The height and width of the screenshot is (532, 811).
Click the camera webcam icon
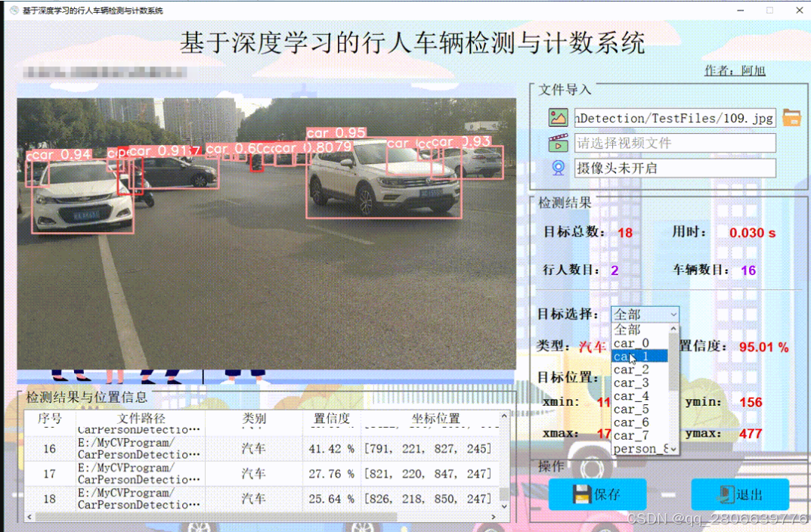pyautogui.click(x=558, y=168)
